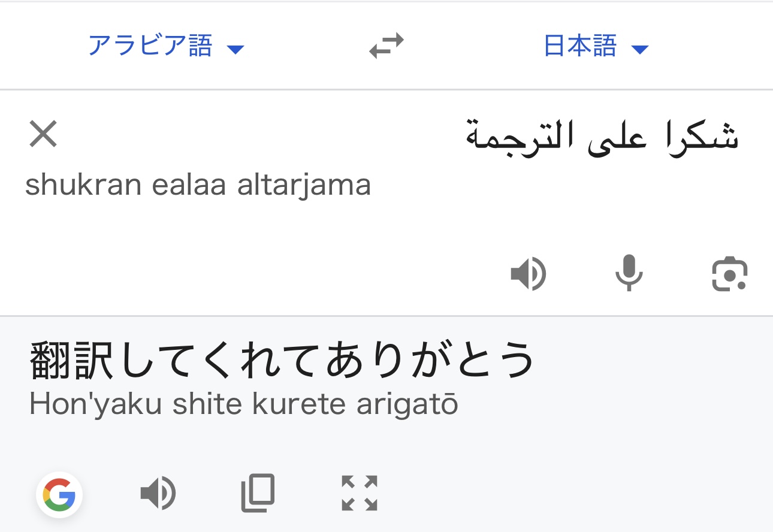773x532 pixels.
Task: Select the 日本語 target language label
Action: [580, 46]
